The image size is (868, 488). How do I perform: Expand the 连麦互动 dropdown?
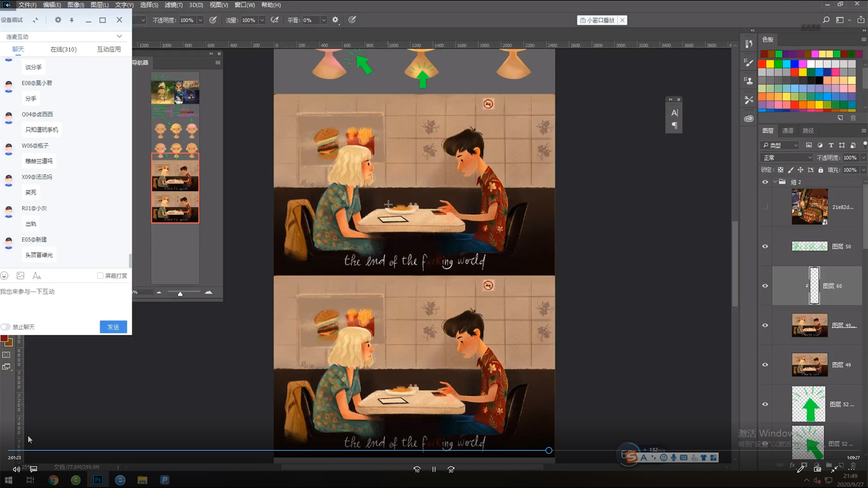coord(119,36)
